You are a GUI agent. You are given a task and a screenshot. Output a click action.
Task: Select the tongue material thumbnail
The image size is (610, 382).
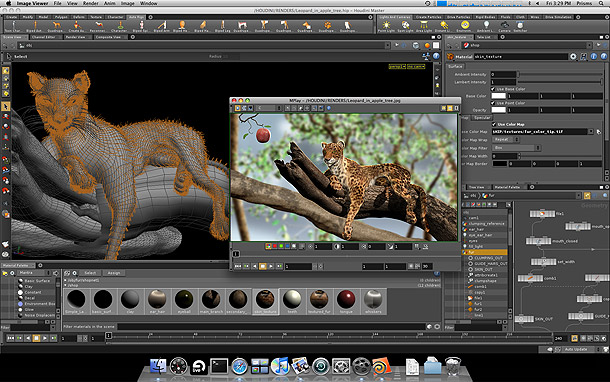click(346, 301)
